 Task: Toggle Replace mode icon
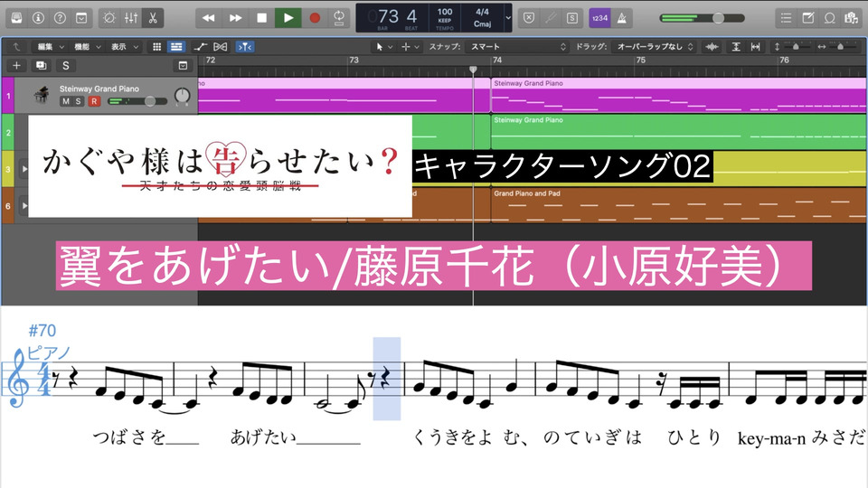529,18
